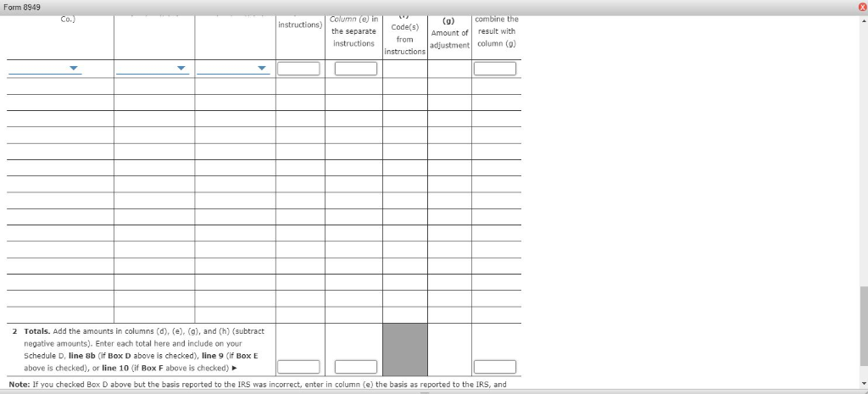Click the 'Column (e) in the separate instructions' header

[x=353, y=31]
